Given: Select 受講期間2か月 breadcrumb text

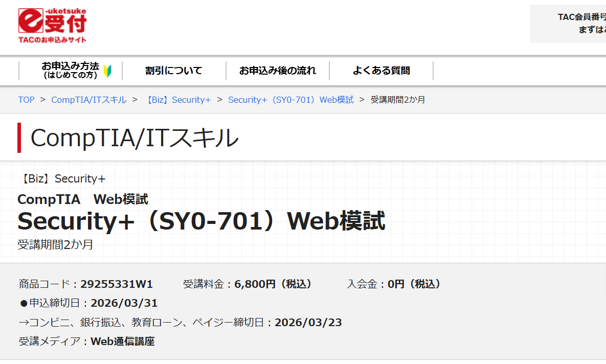Looking at the screenshot, I should click(x=398, y=100).
